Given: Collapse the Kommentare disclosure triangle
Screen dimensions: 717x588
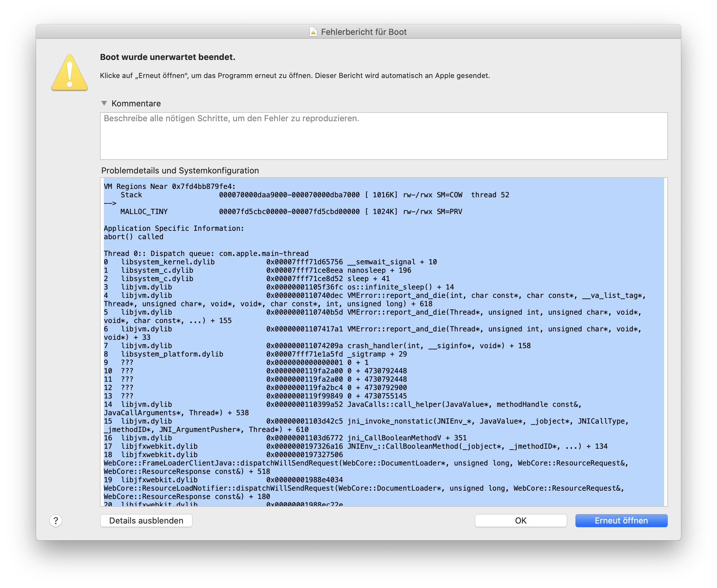Looking at the screenshot, I should tap(104, 104).
